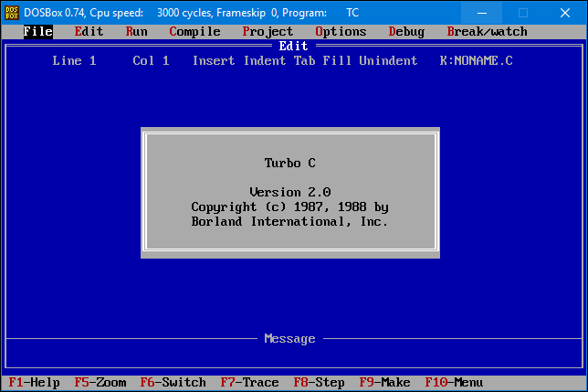The height and width of the screenshot is (392, 588).
Task: Click the Insert mode indicator
Action: point(214,61)
